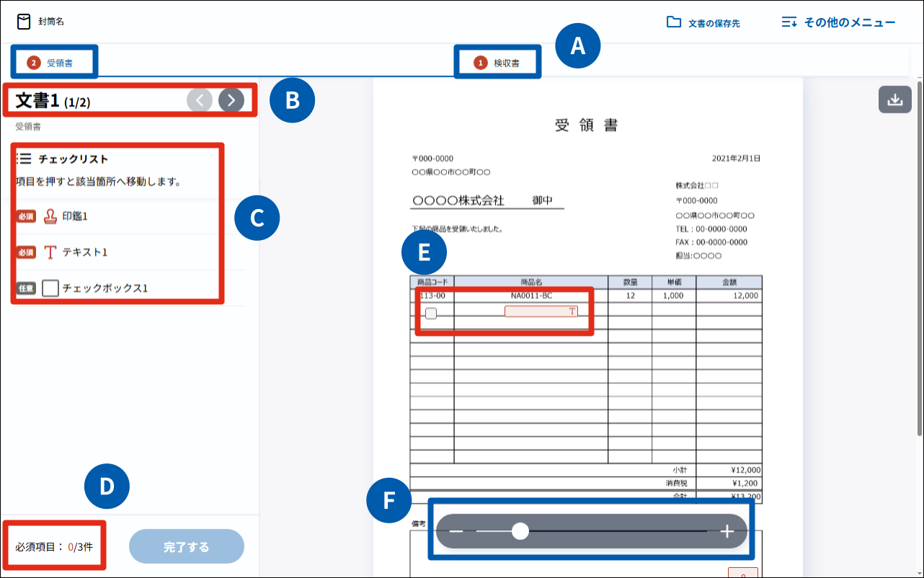Click the checklist list icon
Image resolution: width=924 pixels, height=578 pixels.
pyautogui.click(x=24, y=159)
